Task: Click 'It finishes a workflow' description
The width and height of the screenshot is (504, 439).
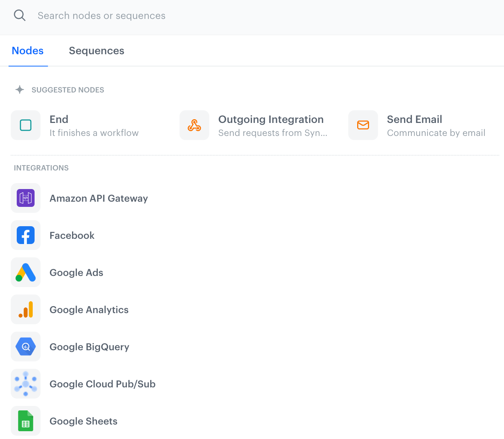Action: [x=94, y=133]
